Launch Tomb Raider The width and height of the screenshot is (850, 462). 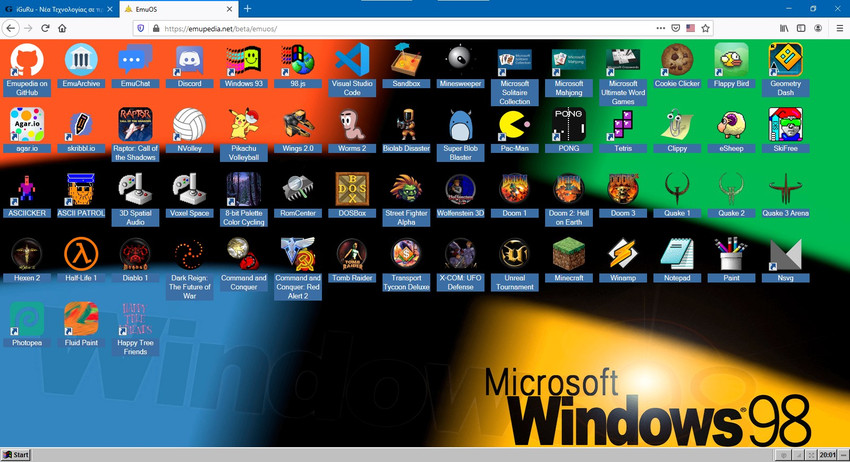[352, 254]
